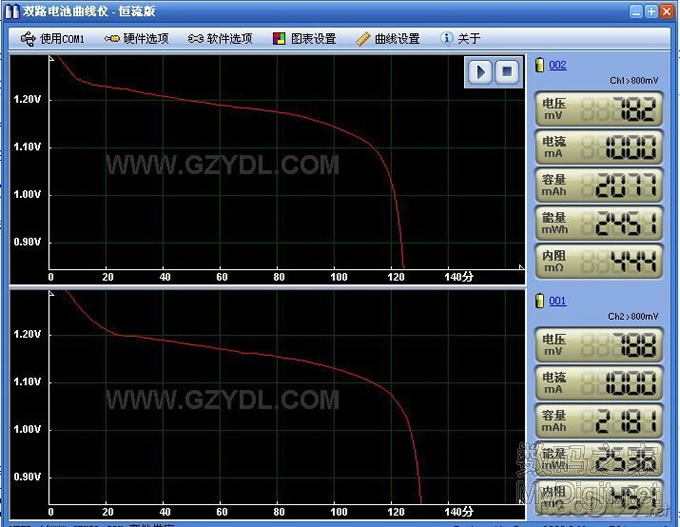Click the battery icon beside 002
680x527 pixels.
541,65
